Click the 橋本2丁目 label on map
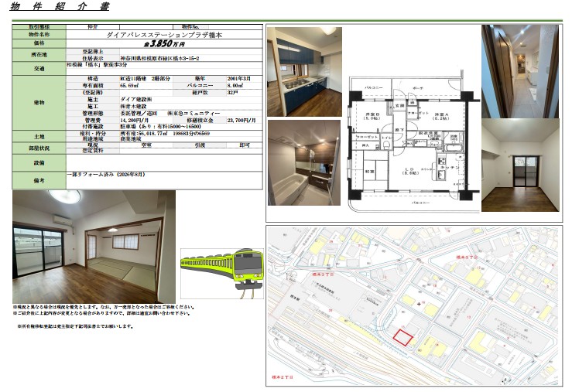This screenshot has width=572, height=392. click(283, 377)
